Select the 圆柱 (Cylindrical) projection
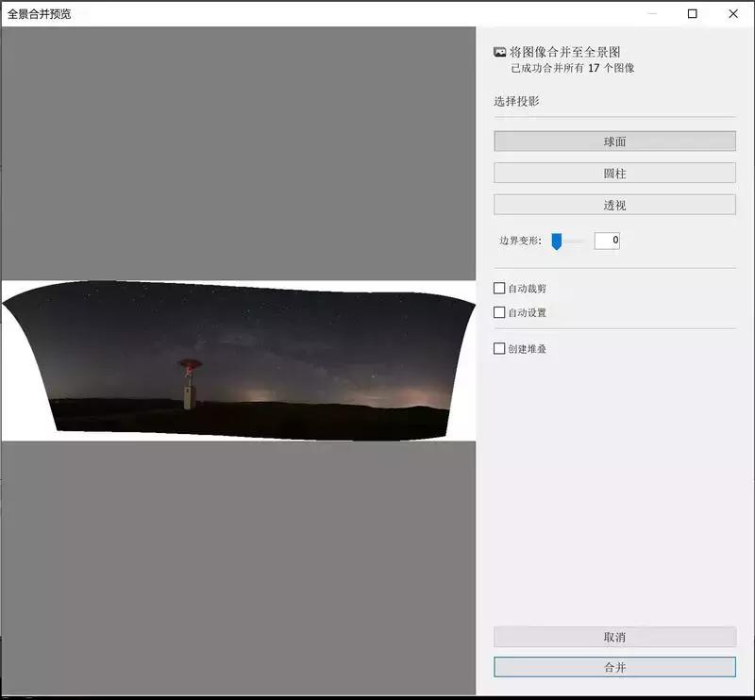Viewport: 755px width, 700px height. point(613,173)
